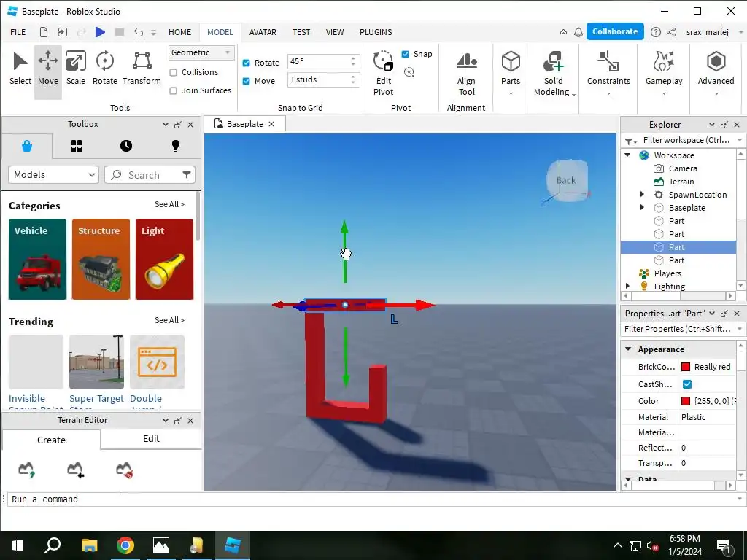The height and width of the screenshot is (560, 747).
Task: Open the Vehicle category card
Action: click(38, 259)
